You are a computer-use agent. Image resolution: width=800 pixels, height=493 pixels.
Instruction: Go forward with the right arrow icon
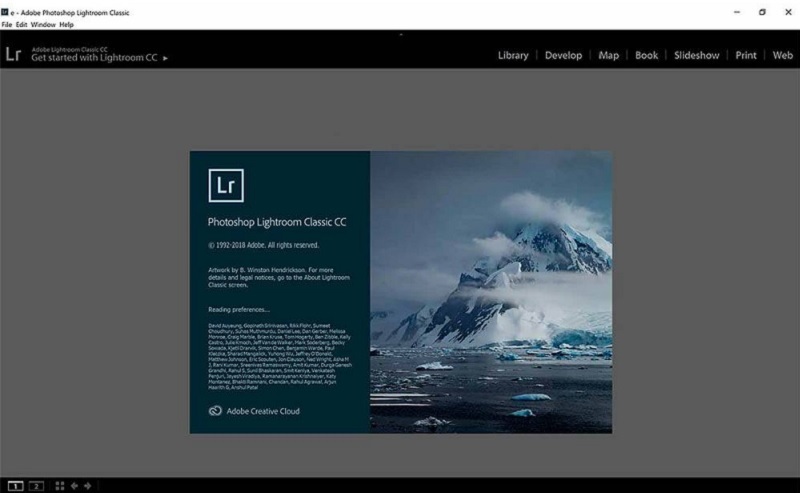(87, 486)
